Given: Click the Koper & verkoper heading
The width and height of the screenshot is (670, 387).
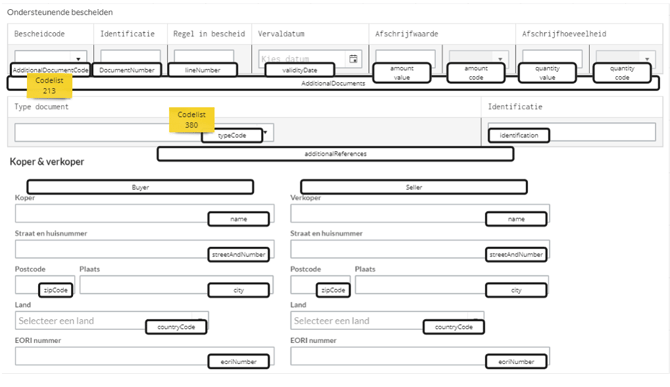Looking at the screenshot, I should point(47,161).
